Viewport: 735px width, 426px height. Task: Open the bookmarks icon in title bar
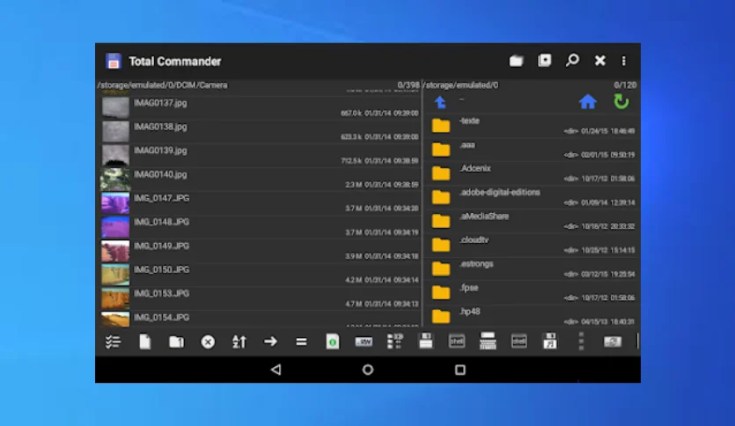544,60
